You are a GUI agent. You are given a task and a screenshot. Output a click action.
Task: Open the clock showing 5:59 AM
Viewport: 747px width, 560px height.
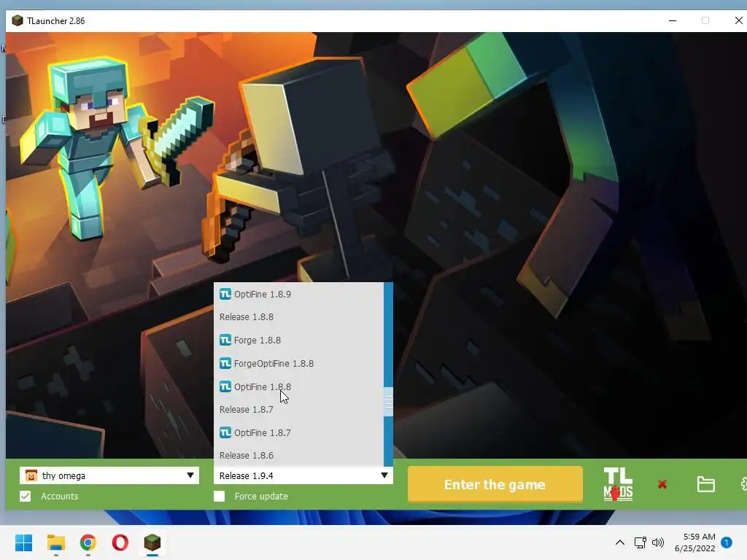tap(695, 542)
